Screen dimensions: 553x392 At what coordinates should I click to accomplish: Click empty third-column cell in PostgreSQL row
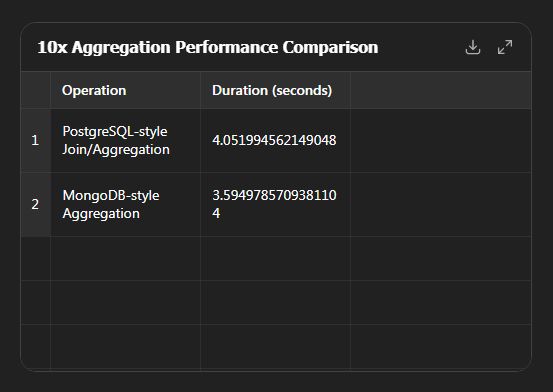coord(441,140)
